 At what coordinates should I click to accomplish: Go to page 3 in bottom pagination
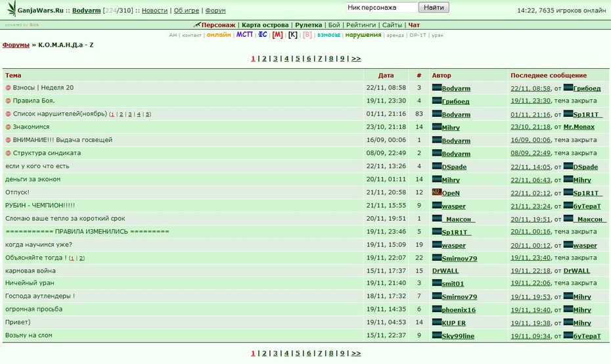(275, 353)
